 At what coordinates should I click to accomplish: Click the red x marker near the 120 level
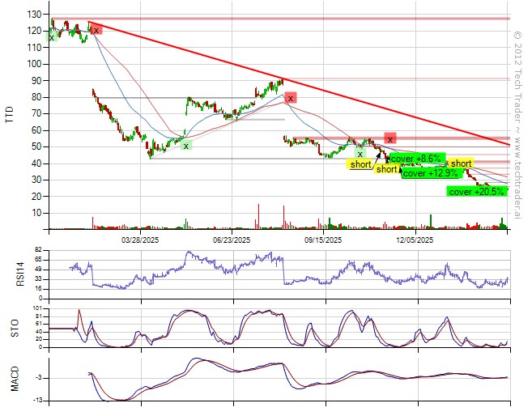pos(96,31)
